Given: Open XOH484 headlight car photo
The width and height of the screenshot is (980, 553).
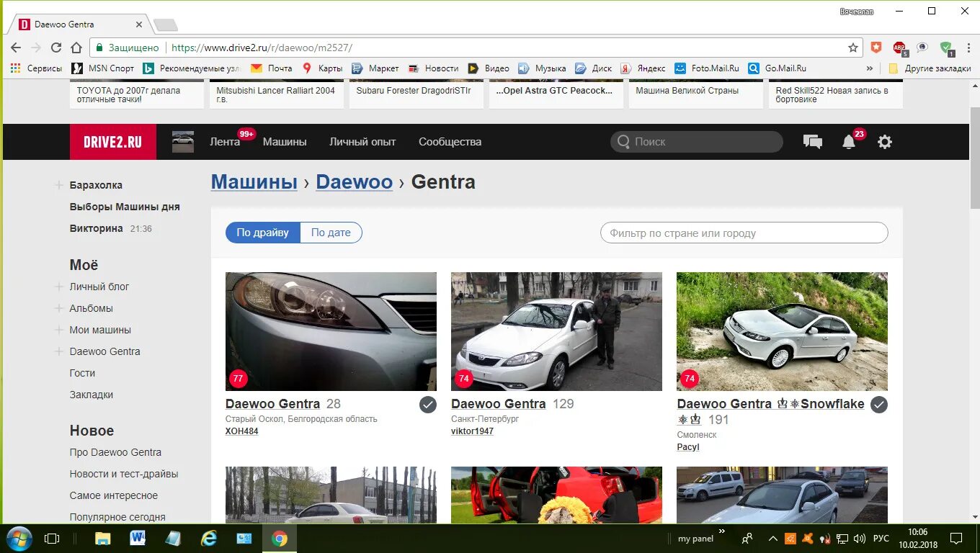Looking at the screenshot, I should point(331,331).
